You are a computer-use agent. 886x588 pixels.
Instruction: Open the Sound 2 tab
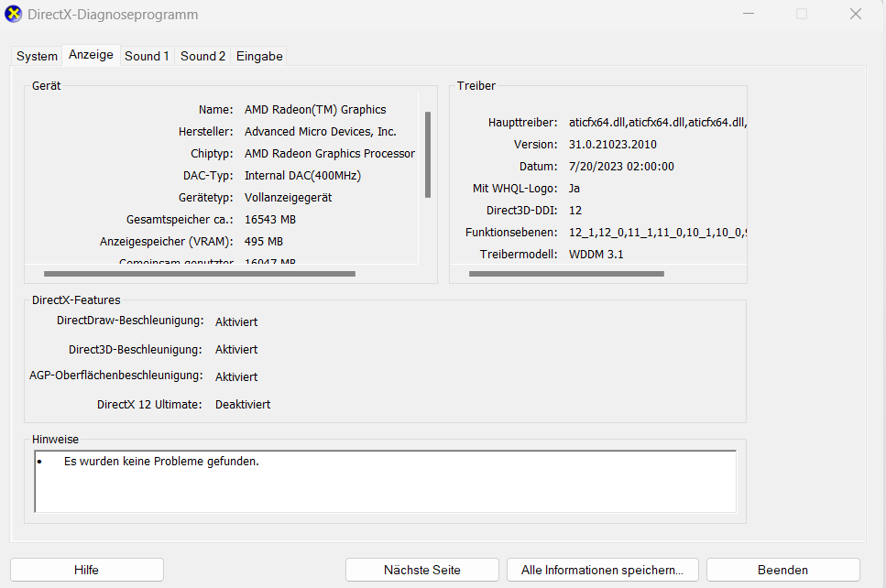click(202, 56)
